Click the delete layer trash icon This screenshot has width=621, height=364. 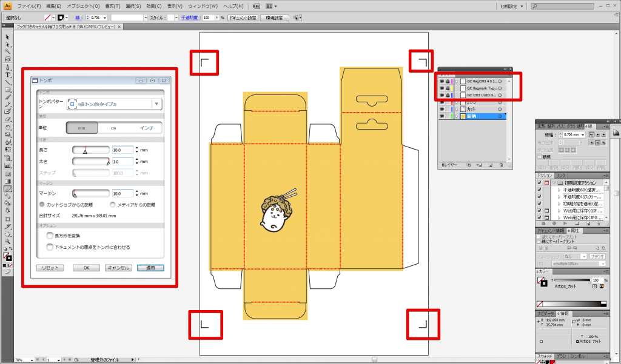[501, 165]
